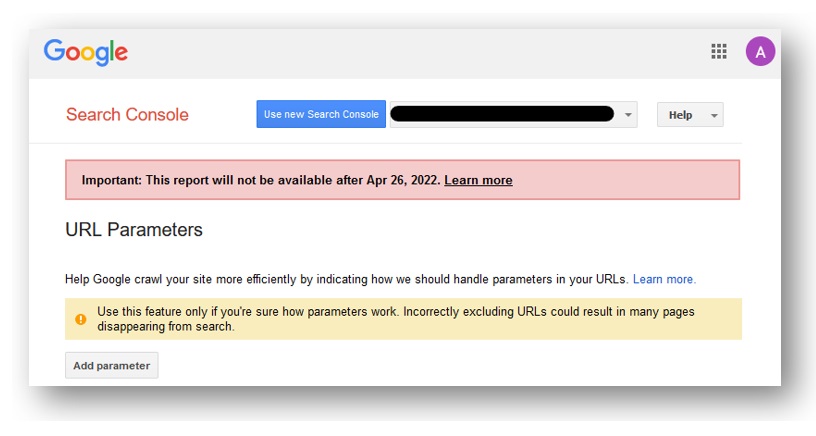
Task: Select the blacked-out property name field
Action: (502, 114)
